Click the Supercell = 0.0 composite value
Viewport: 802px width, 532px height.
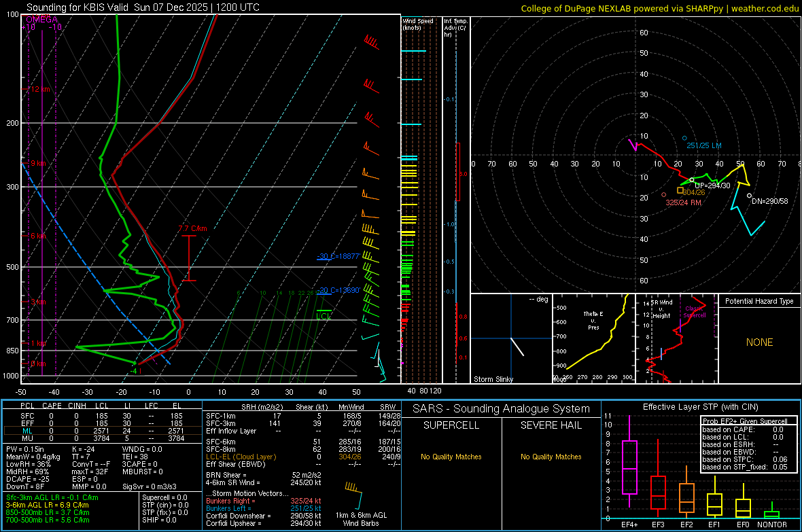164,497
